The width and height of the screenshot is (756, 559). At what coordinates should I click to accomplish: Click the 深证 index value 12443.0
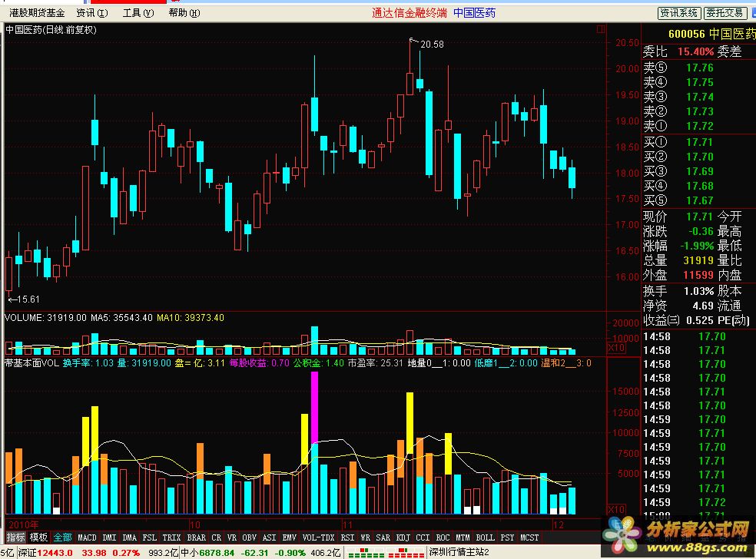55,553
